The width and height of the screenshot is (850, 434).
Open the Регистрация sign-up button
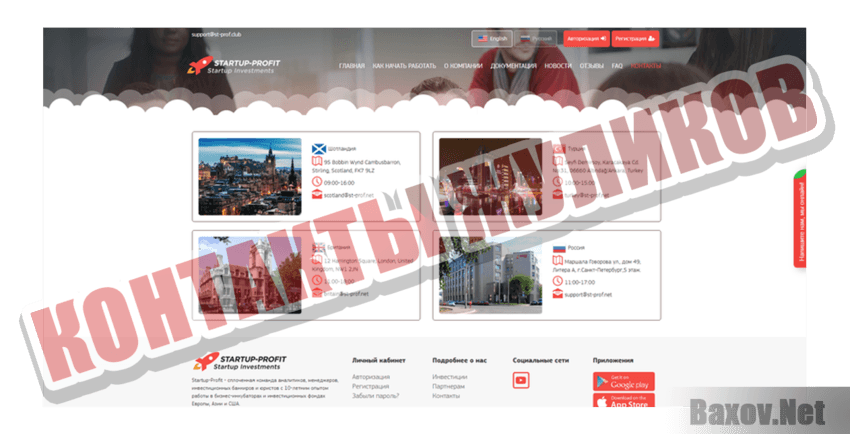click(635, 39)
